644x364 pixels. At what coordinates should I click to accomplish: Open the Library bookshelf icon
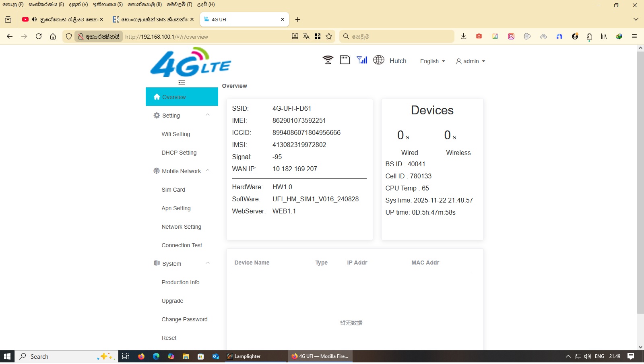tap(604, 36)
